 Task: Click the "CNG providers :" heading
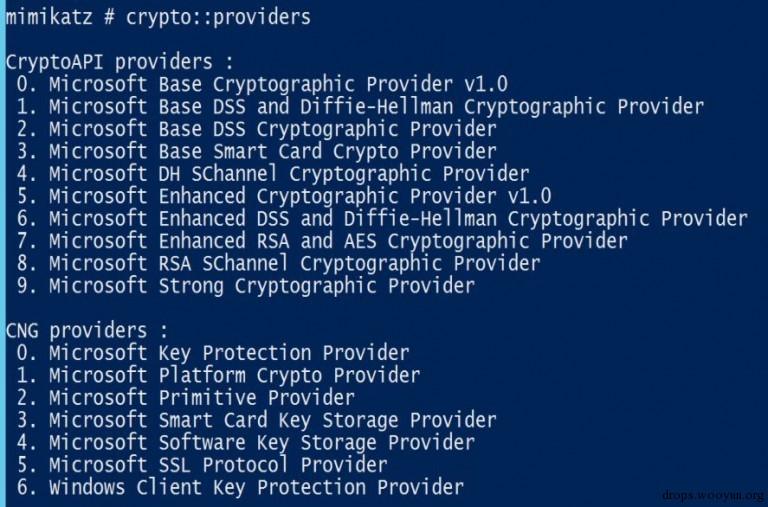87,330
